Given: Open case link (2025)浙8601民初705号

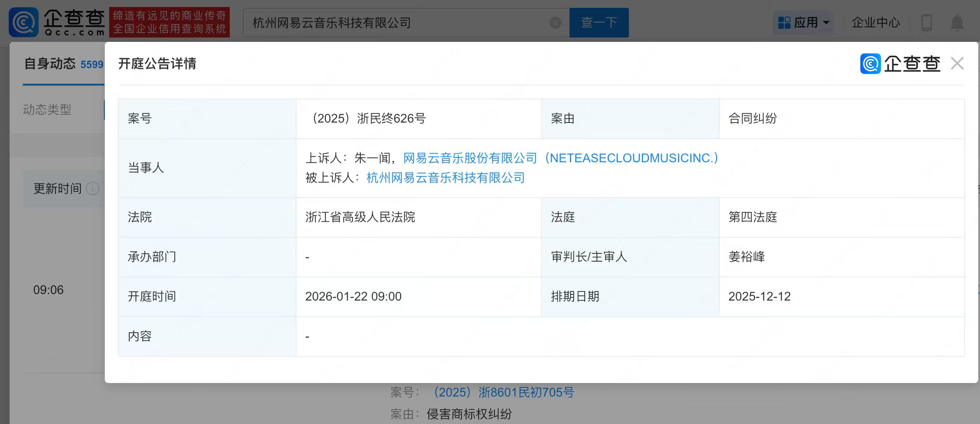Looking at the screenshot, I should [502, 392].
